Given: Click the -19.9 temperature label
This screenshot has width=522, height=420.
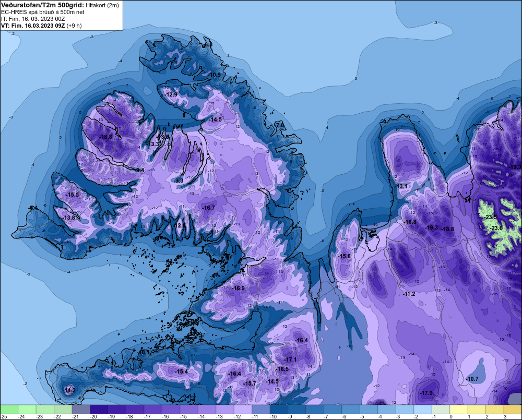Looking at the screenshot, I should click(x=515, y=167).
